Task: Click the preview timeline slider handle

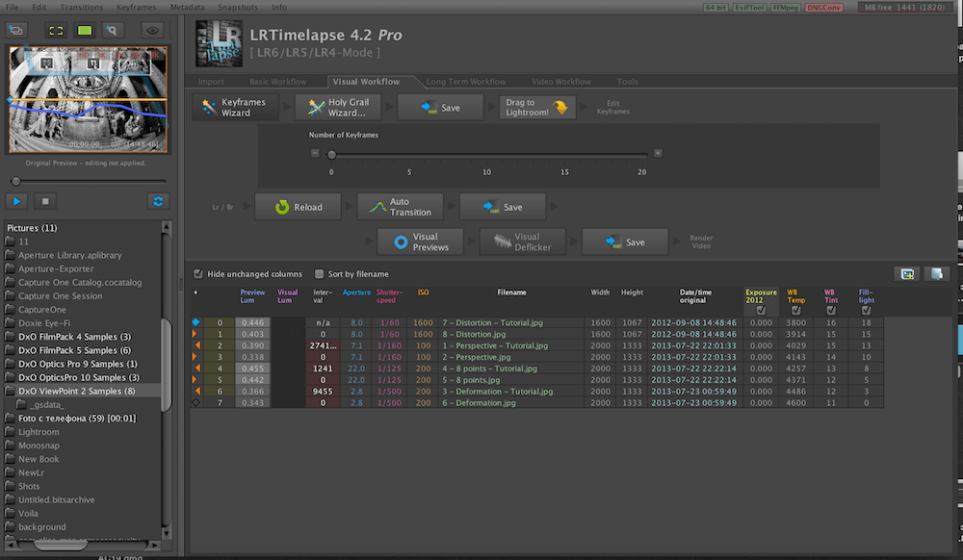Action: click(16, 181)
